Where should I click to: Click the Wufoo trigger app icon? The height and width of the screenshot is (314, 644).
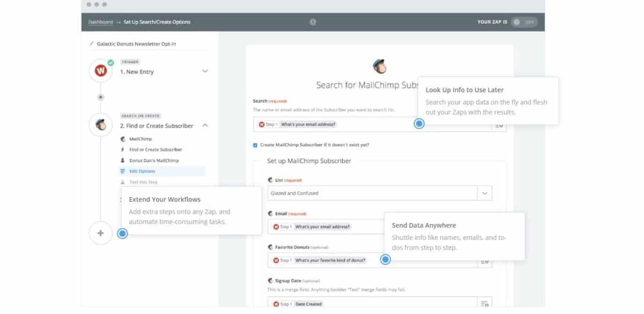pyautogui.click(x=100, y=70)
